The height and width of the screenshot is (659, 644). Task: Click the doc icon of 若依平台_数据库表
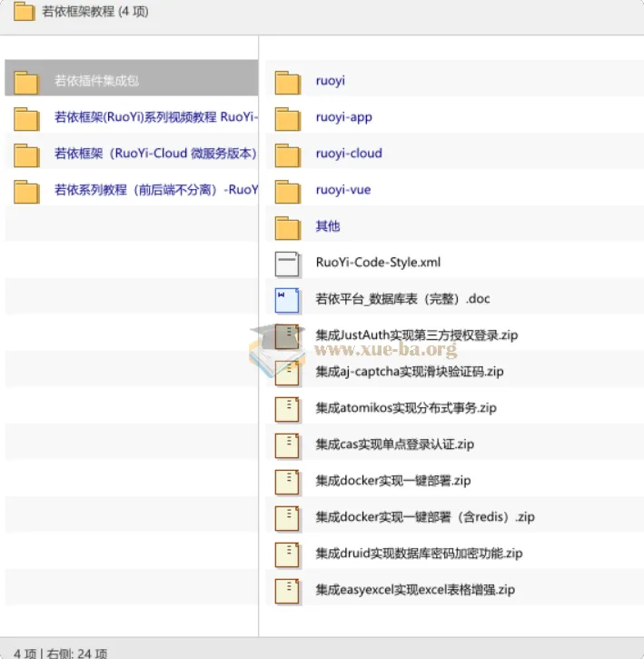pos(287,301)
